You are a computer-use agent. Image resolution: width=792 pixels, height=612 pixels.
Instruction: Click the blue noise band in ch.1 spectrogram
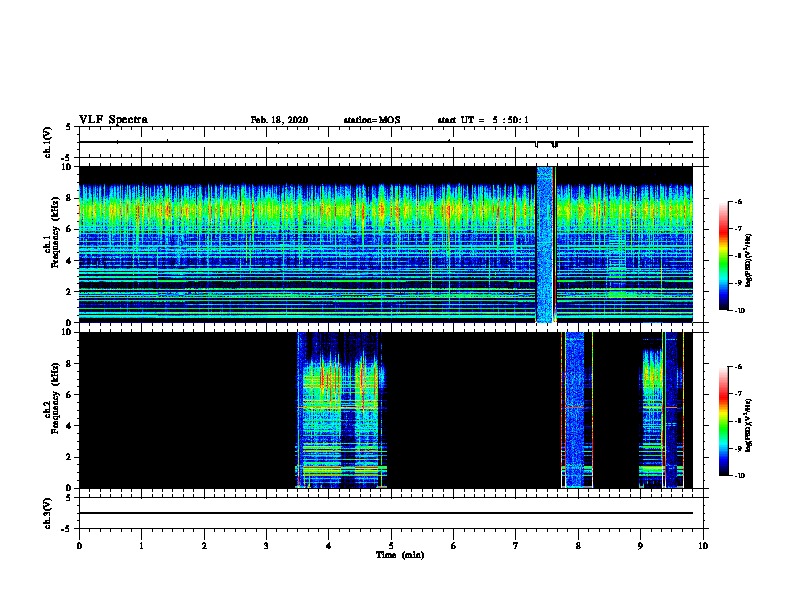pyautogui.click(x=544, y=244)
